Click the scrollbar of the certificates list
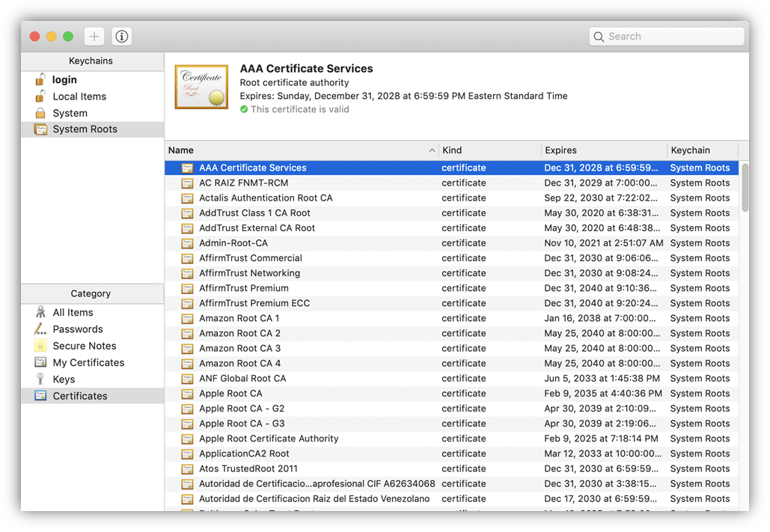 pos(745,187)
